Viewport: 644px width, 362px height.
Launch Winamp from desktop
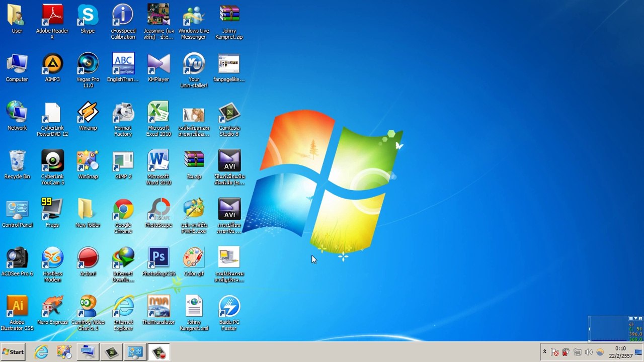click(88, 116)
